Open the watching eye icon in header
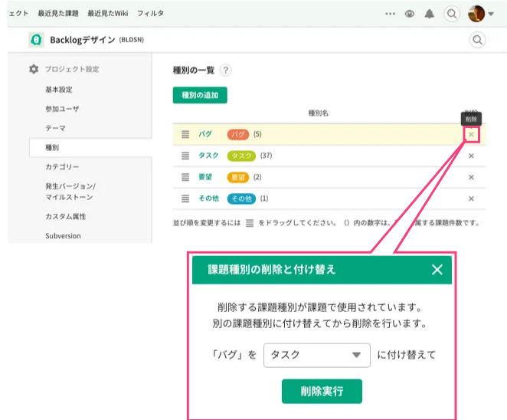 (410, 14)
